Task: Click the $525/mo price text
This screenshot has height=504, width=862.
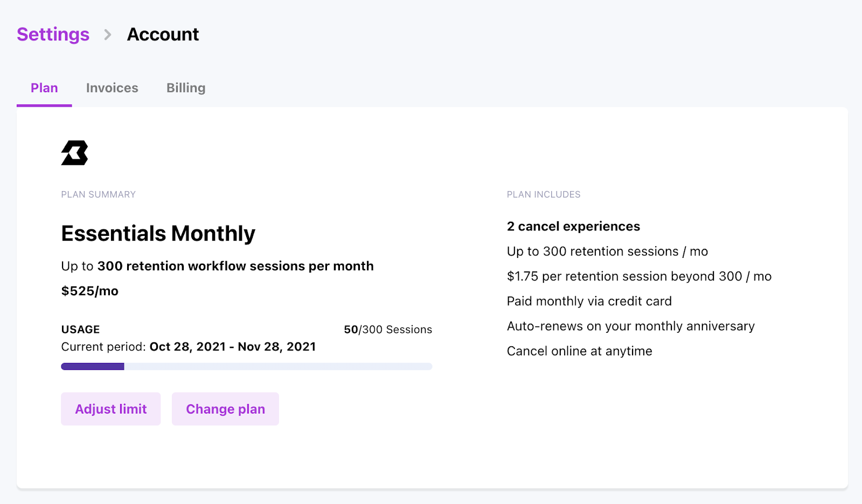Action: coord(89,291)
